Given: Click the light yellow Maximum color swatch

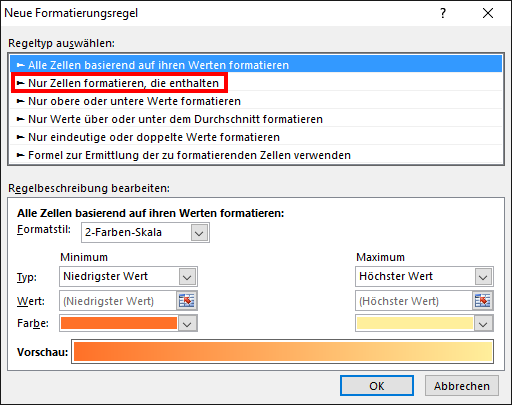Looking at the screenshot, I should pos(415,323).
